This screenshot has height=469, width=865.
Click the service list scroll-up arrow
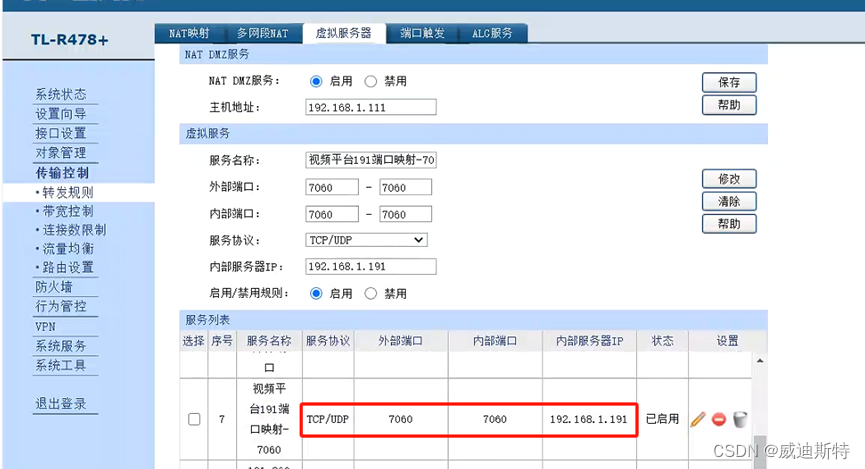click(x=760, y=361)
